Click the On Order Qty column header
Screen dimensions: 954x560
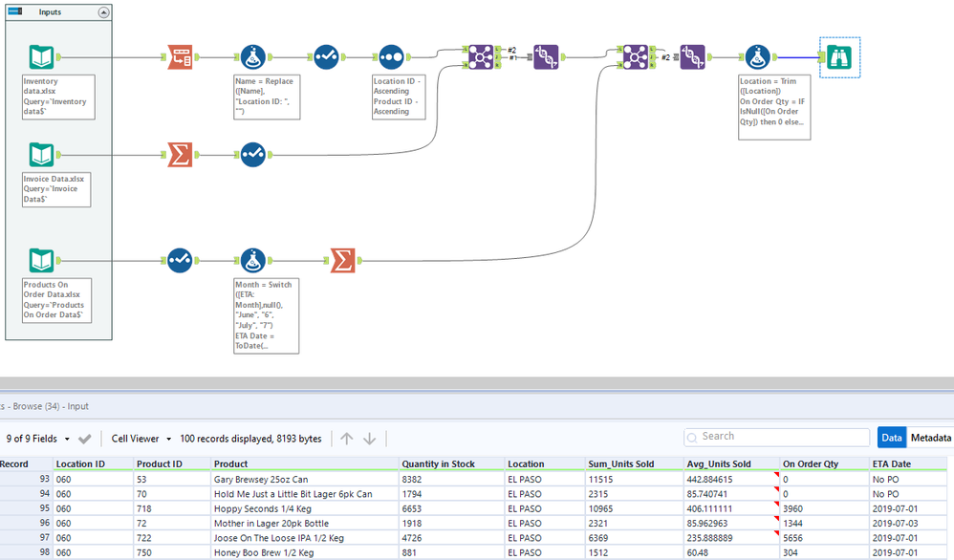coord(824,463)
